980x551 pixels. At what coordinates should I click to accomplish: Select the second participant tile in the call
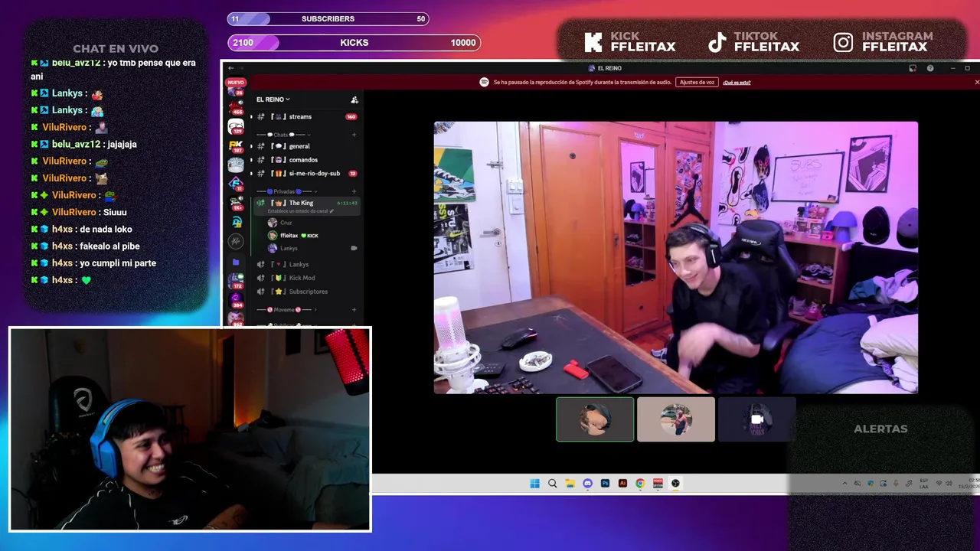pyautogui.click(x=676, y=419)
